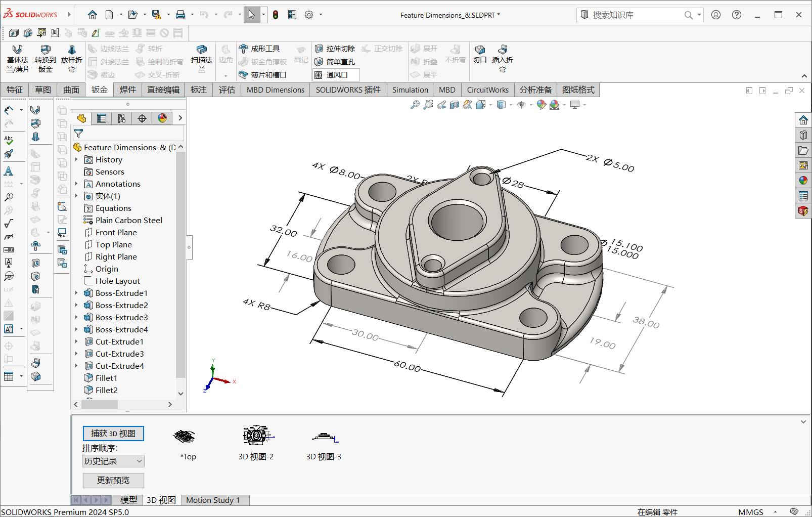The height and width of the screenshot is (517, 812).
Task: Switch to the Motion Study 1 tab
Action: [x=212, y=500]
